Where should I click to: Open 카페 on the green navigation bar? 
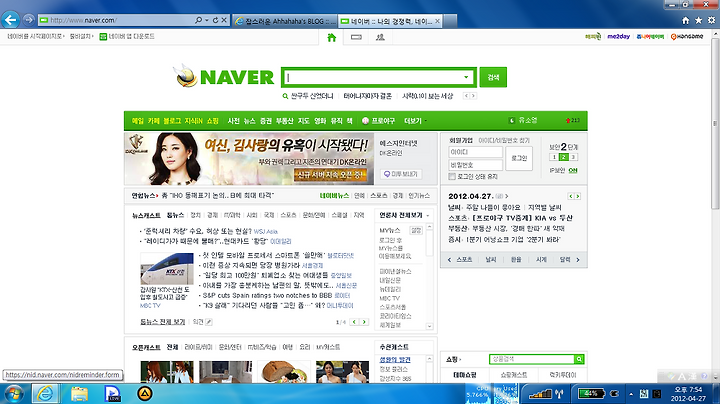[x=154, y=121]
